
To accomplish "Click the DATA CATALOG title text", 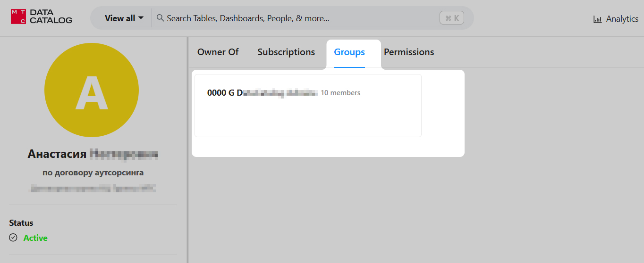I will tap(51, 16).
